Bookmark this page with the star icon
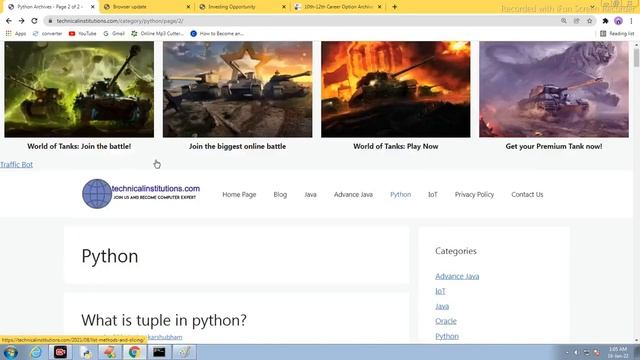The image size is (640, 360). click(589, 21)
